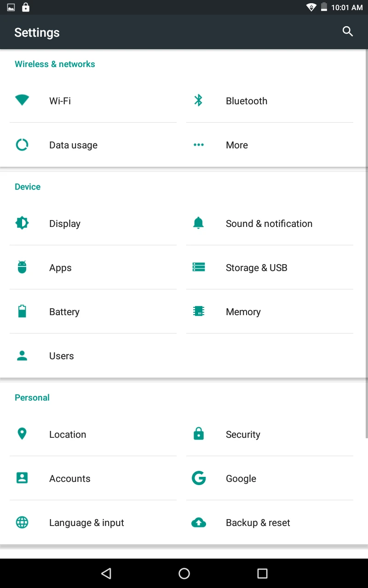Tap the More option under Wireless & networks
Screen dimensions: 368x588
(236, 145)
